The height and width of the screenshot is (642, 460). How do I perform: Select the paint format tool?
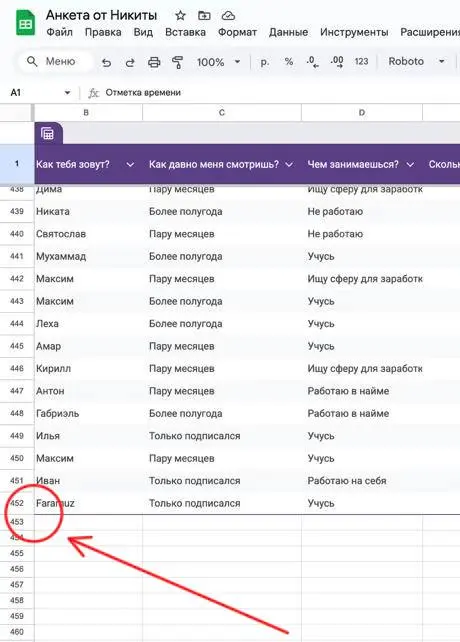pos(177,62)
